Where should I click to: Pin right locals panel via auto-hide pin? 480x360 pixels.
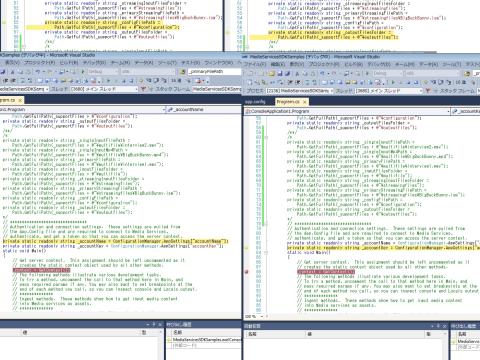click(x=439, y=326)
